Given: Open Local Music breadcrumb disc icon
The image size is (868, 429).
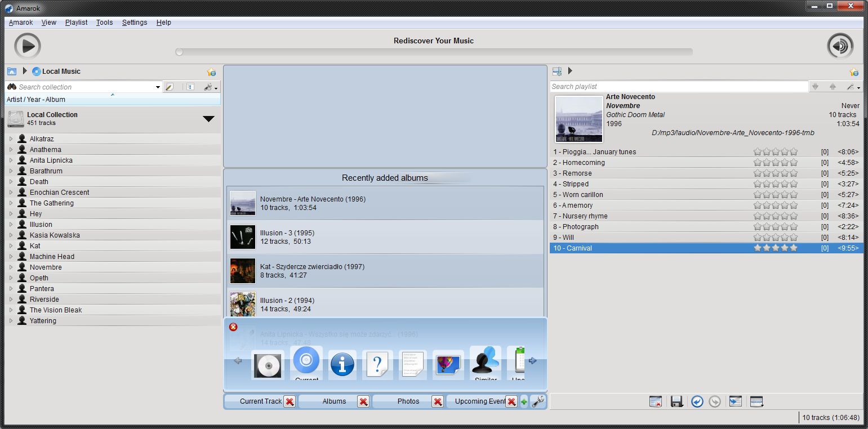Looking at the screenshot, I should coord(37,71).
